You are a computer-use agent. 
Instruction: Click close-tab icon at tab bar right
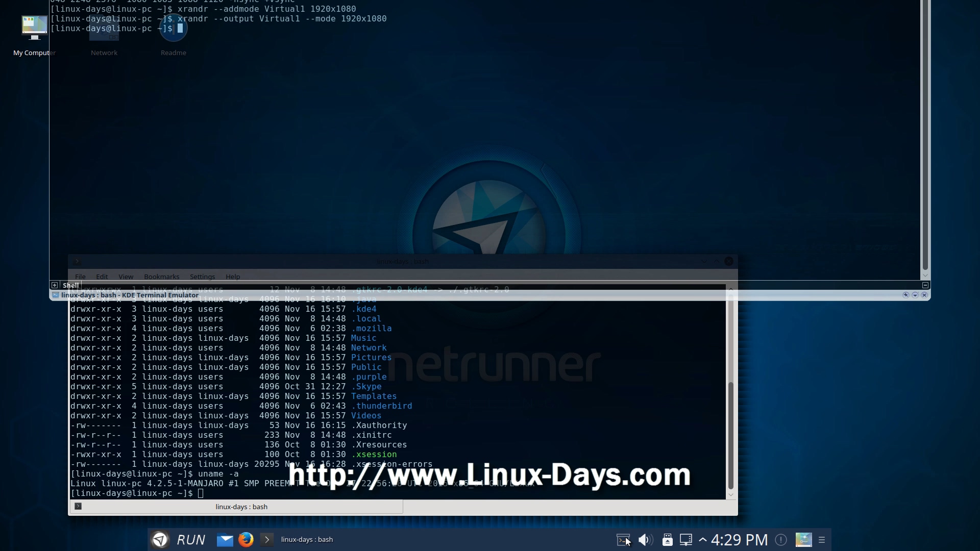pos(925,285)
